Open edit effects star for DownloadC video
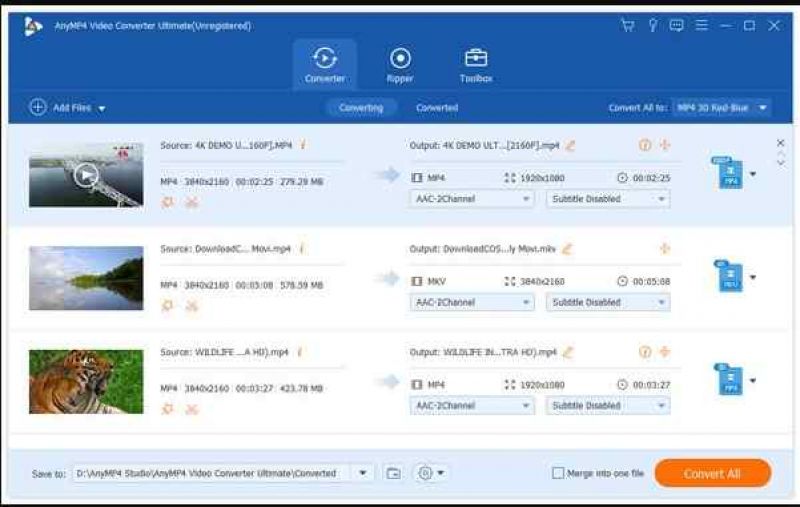Viewport: 800px width, 507px height. [167, 306]
